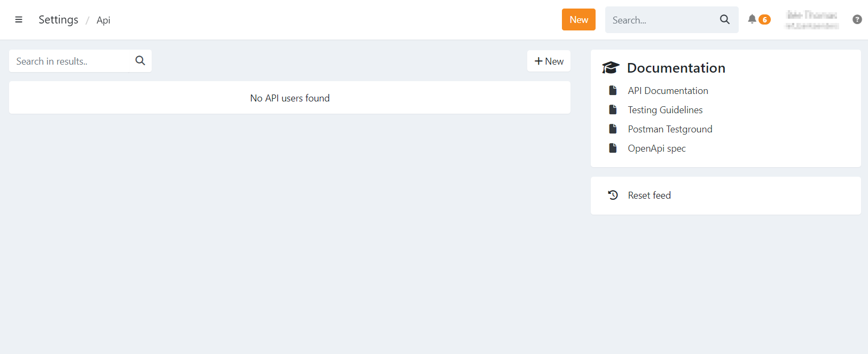Click the Postman Testground file icon
The width and height of the screenshot is (868, 354).
(613, 129)
